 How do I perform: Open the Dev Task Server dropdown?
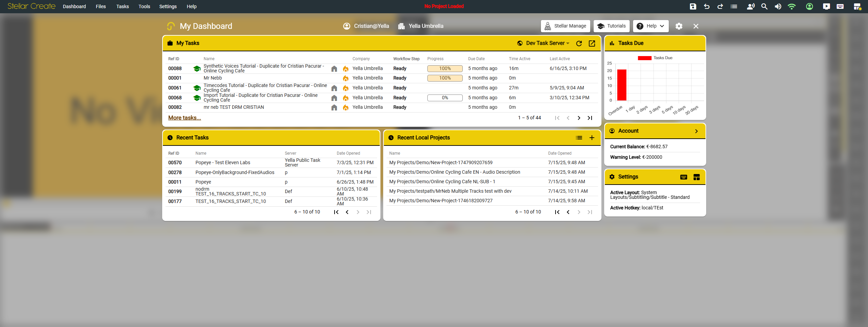click(547, 43)
